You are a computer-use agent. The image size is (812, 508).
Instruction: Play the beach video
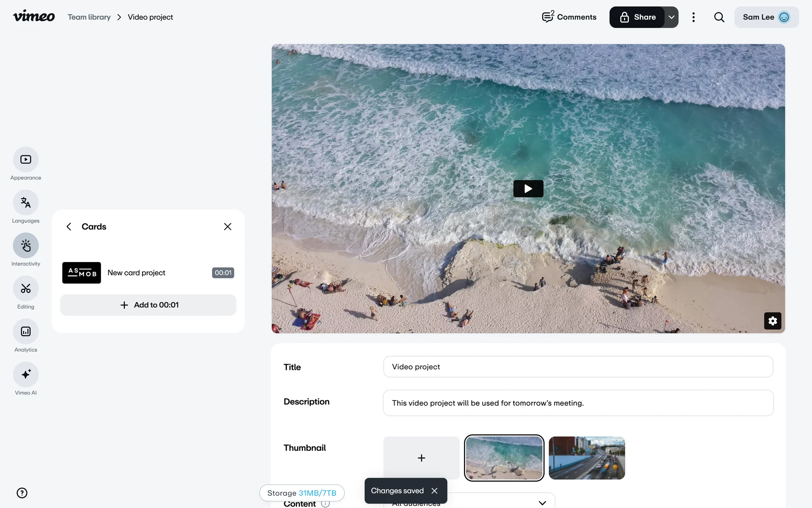click(528, 189)
